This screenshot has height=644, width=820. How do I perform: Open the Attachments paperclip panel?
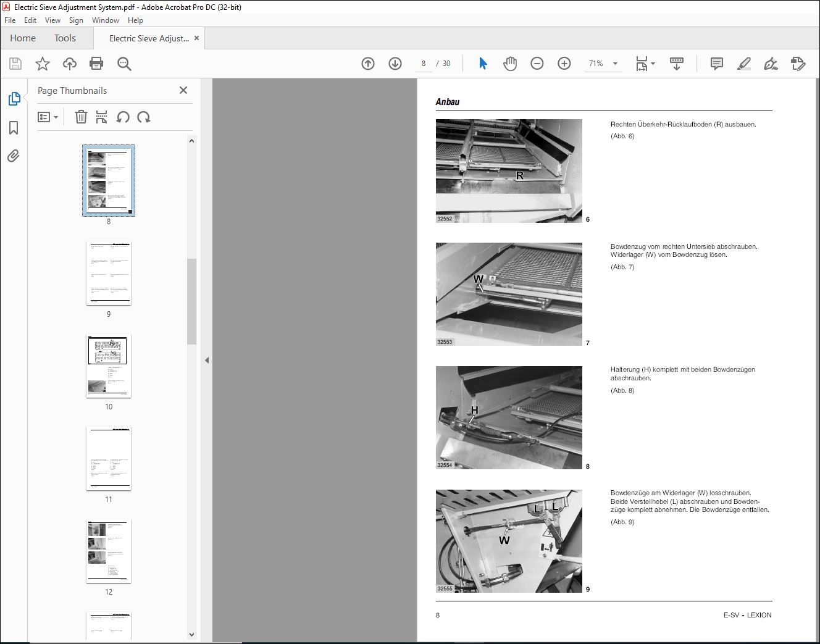coord(14,156)
